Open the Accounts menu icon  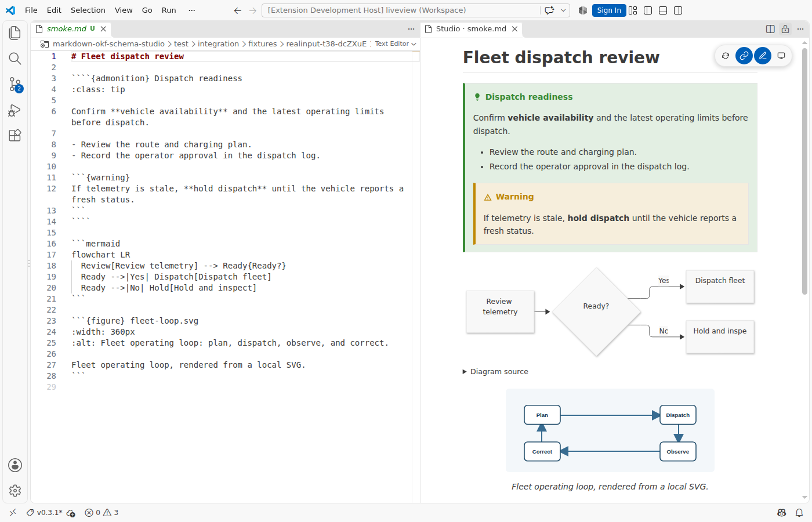click(15, 465)
